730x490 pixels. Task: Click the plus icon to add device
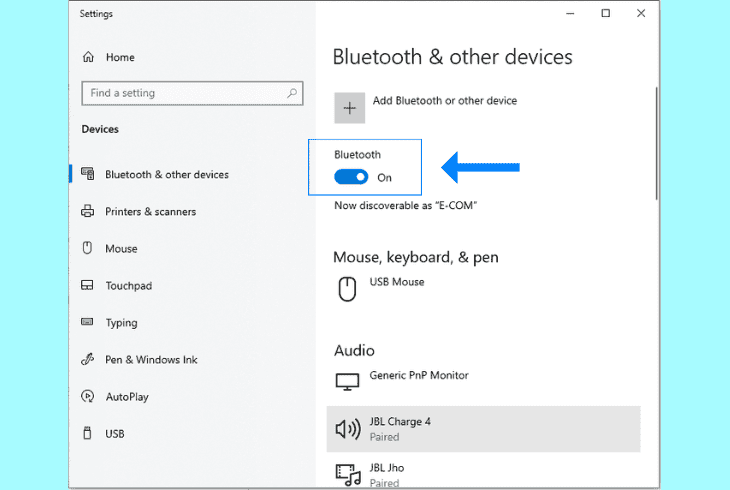point(349,108)
